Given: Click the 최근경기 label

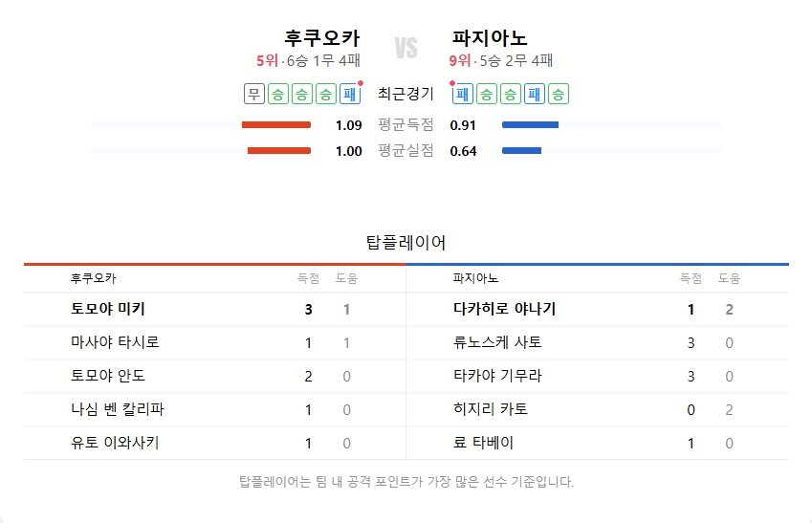Looking at the screenshot, I should 406,94.
